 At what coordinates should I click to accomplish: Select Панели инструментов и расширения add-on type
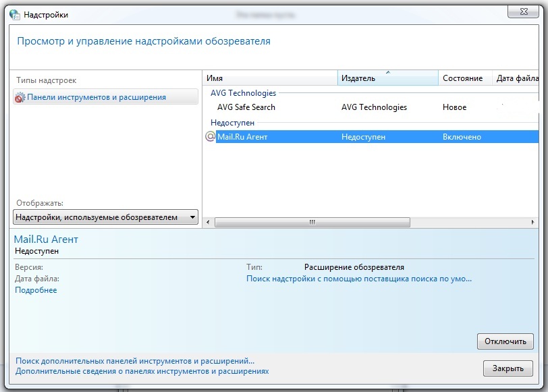click(x=105, y=96)
